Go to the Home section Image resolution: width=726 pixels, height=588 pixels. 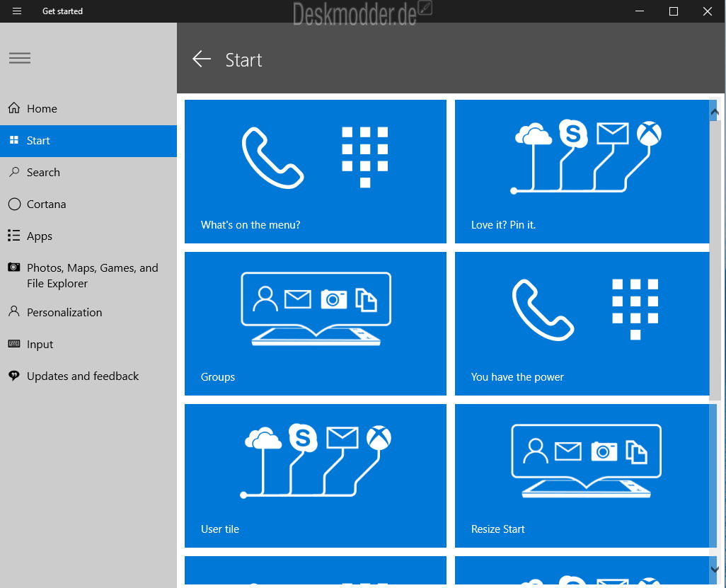tap(88, 108)
